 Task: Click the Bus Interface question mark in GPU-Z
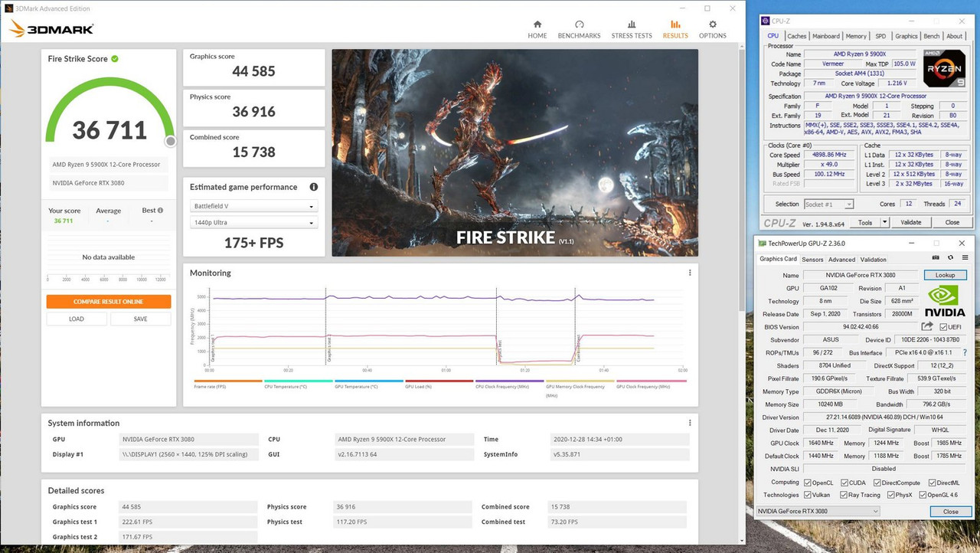pos(965,352)
